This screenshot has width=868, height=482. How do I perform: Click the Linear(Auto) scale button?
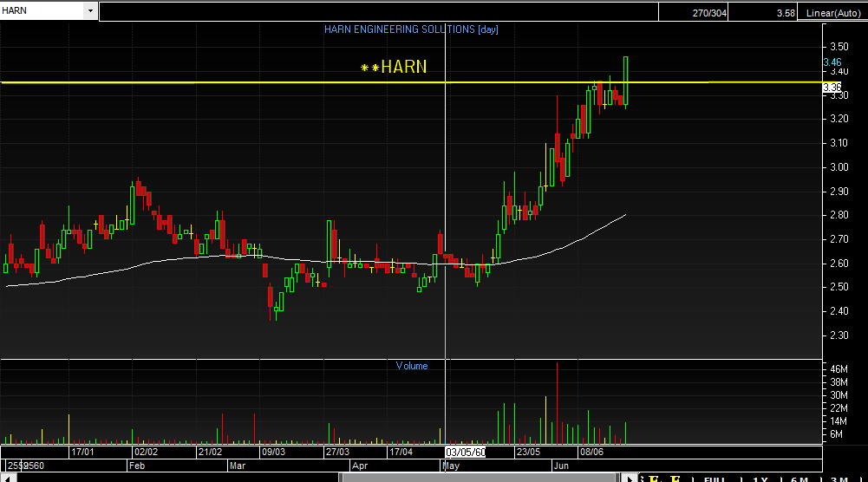tap(832, 13)
